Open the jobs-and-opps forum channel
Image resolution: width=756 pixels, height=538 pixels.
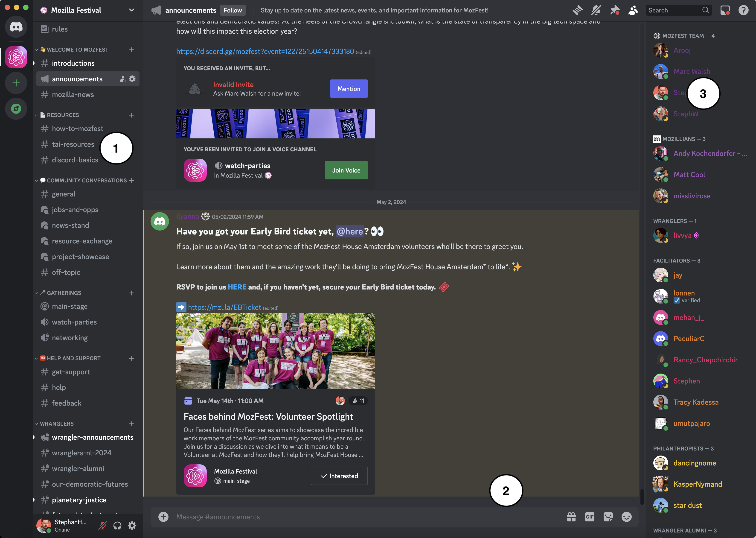pos(88,210)
